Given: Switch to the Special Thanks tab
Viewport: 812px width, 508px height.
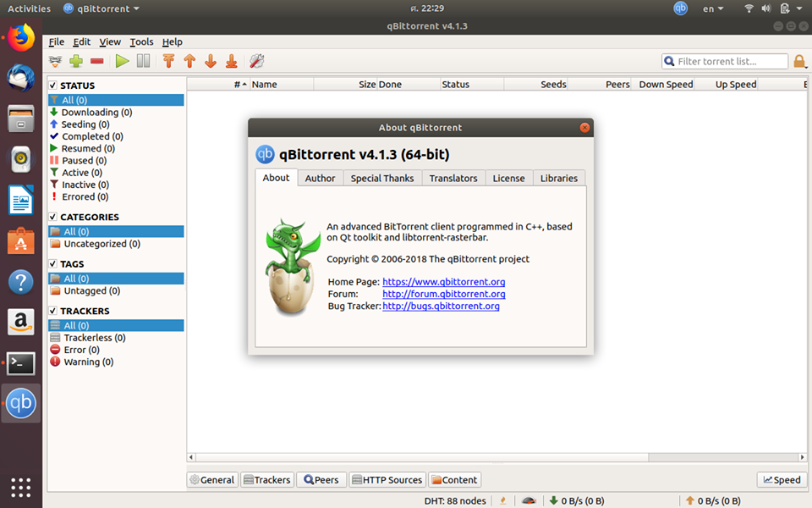Looking at the screenshot, I should pos(382,179).
